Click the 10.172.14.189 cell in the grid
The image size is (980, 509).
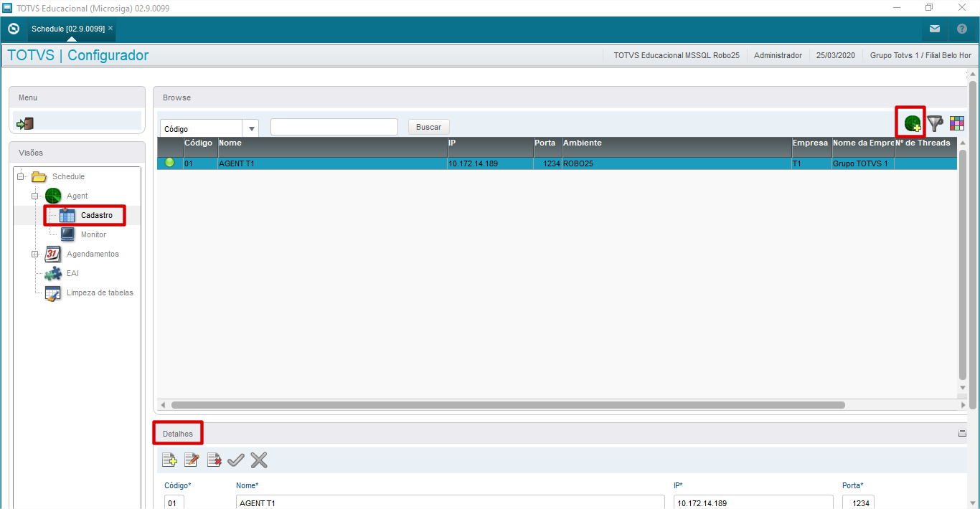pyautogui.click(x=490, y=163)
